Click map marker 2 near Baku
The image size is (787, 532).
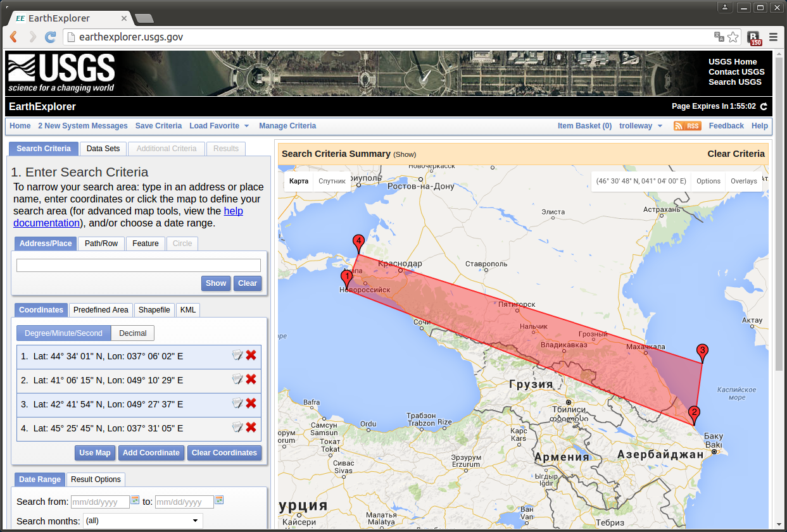tap(694, 415)
